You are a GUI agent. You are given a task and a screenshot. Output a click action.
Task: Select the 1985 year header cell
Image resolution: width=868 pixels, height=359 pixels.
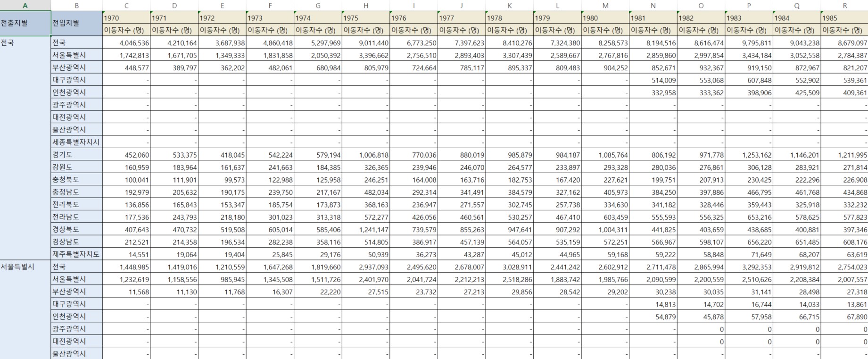[x=844, y=18]
